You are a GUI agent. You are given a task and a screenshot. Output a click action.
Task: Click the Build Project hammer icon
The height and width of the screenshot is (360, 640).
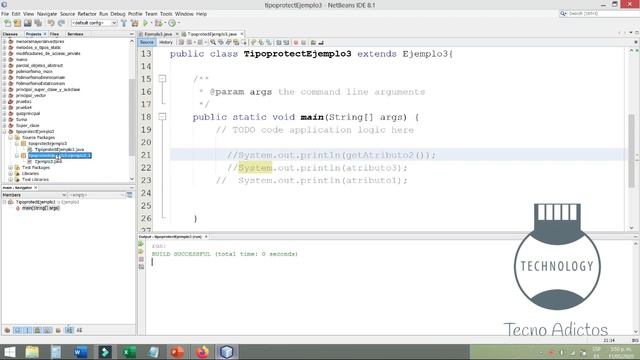(x=124, y=23)
